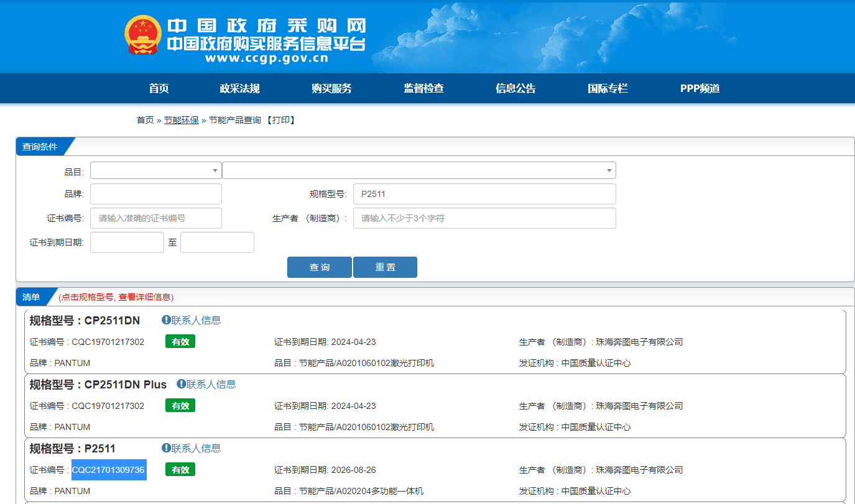Click website URL www.ccgp.gov.cn in banner
855x504 pixels.
coord(266,58)
